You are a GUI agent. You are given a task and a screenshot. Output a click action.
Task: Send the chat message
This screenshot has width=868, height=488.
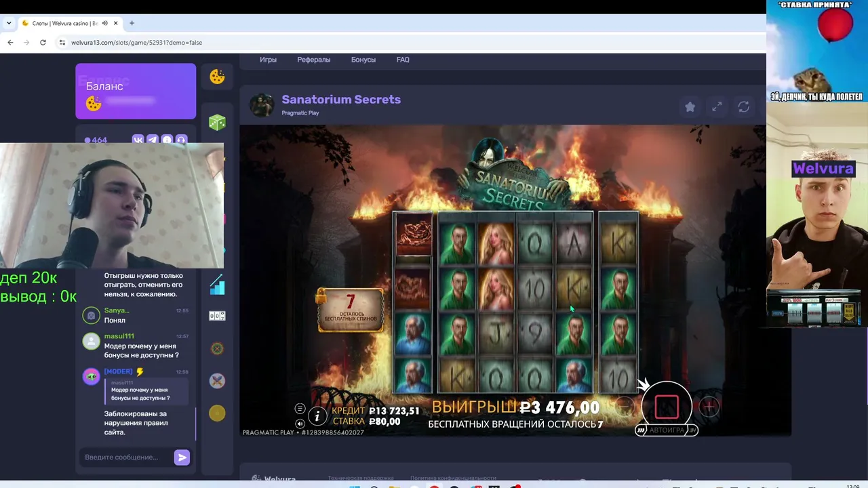[182, 457]
